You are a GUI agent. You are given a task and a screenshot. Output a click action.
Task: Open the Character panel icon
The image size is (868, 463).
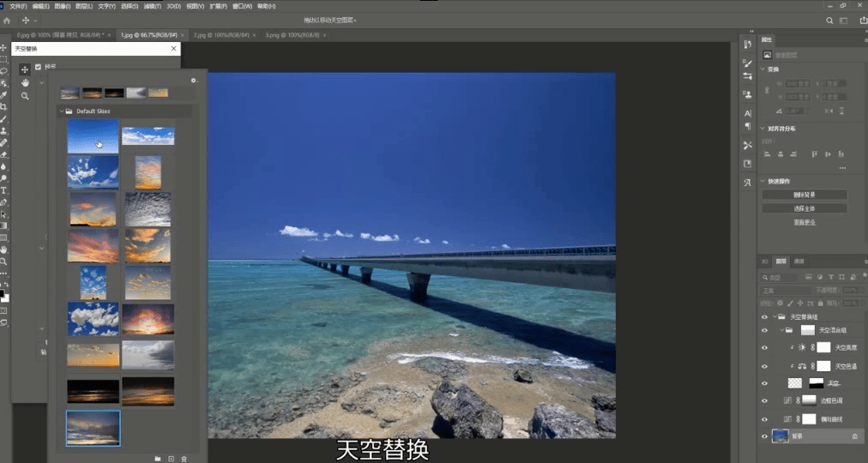[x=748, y=113]
